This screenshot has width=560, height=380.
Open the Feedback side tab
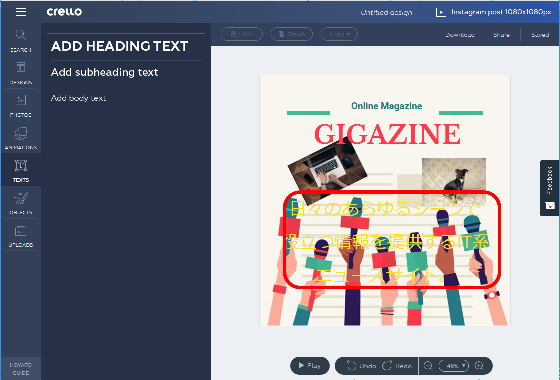pyautogui.click(x=549, y=188)
